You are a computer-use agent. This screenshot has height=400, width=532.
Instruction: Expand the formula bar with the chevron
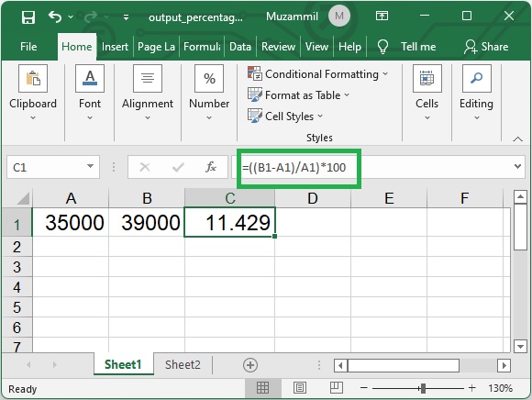pyautogui.click(x=517, y=167)
